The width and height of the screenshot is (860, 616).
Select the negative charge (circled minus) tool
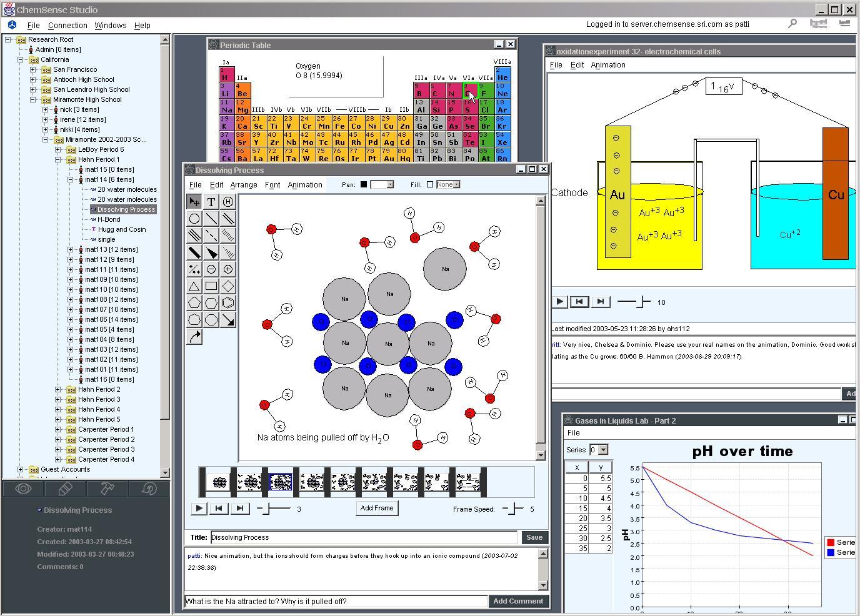coord(211,269)
